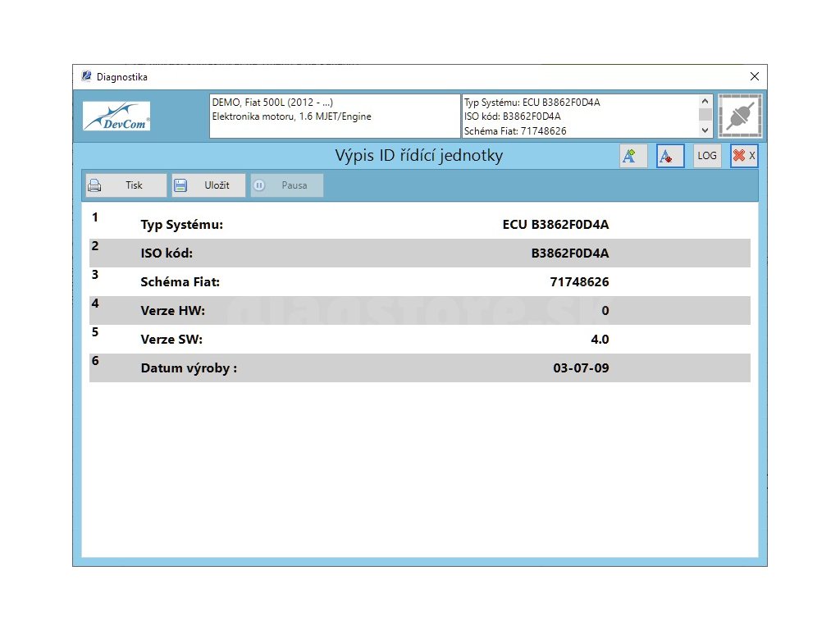The height and width of the screenshot is (630, 840).
Task: Select the Datum výroby row label
Action: point(189,368)
